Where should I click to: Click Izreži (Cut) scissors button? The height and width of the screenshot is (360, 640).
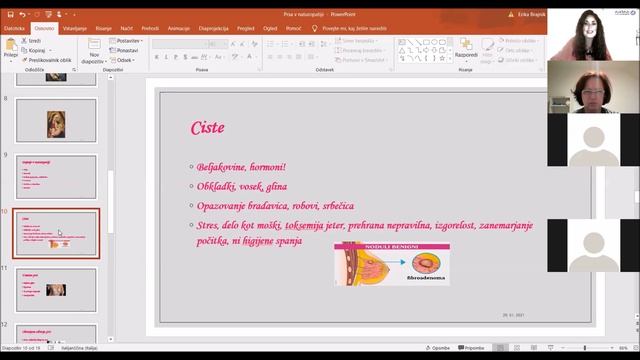(31, 41)
